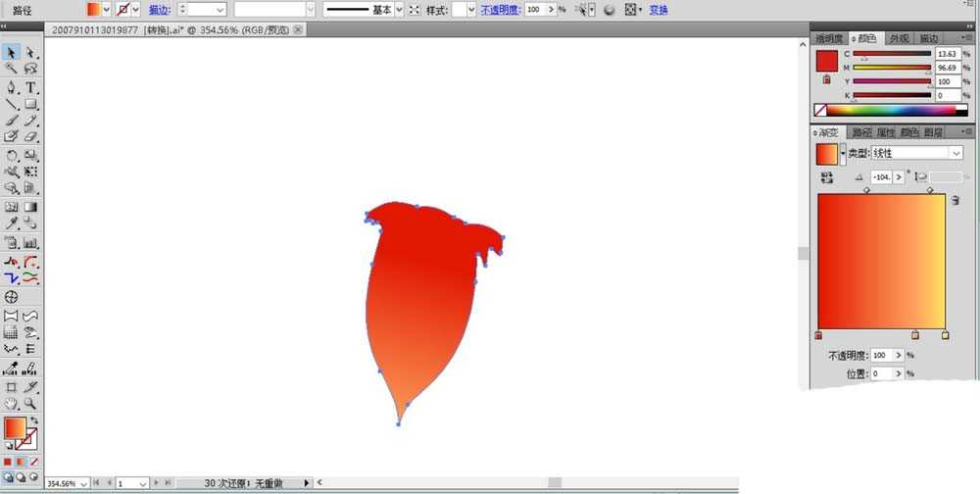Swap fill and stroke colors
This screenshot has width=980, height=494.
(x=33, y=420)
